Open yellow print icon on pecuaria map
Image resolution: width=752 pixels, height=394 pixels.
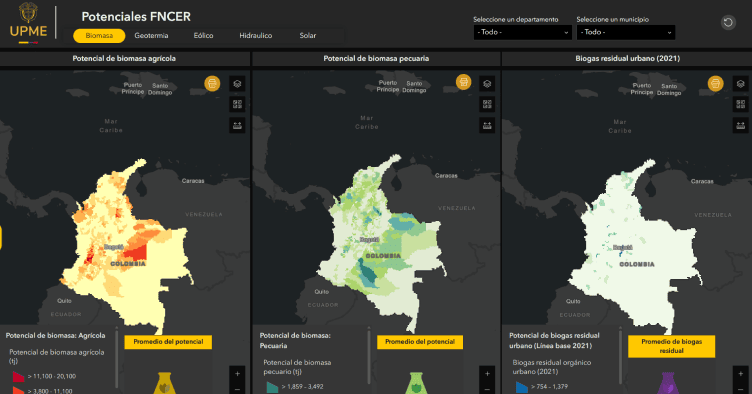tap(463, 82)
